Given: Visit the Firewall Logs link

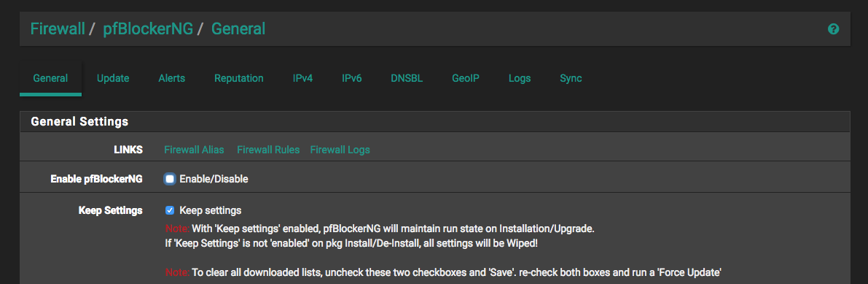Looking at the screenshot, I should [340, 150].
